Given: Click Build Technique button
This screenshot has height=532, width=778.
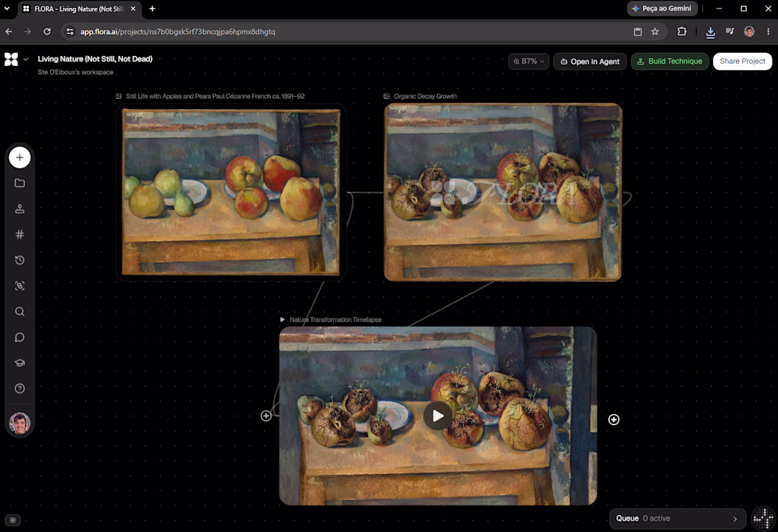Looking at the screenshot, I should point(670,62).
